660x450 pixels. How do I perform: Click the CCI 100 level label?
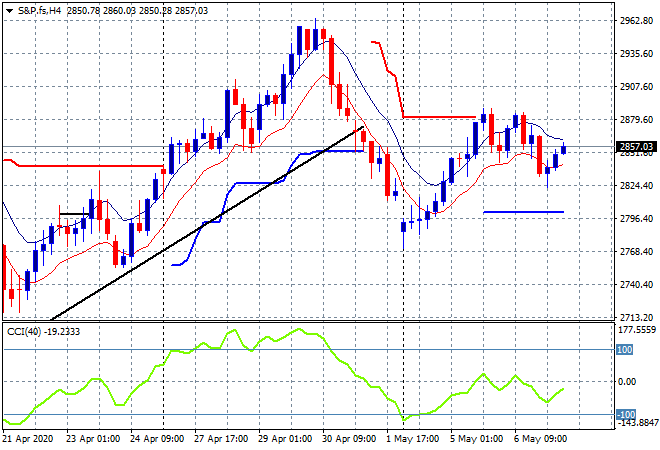[x=624, y=349]
